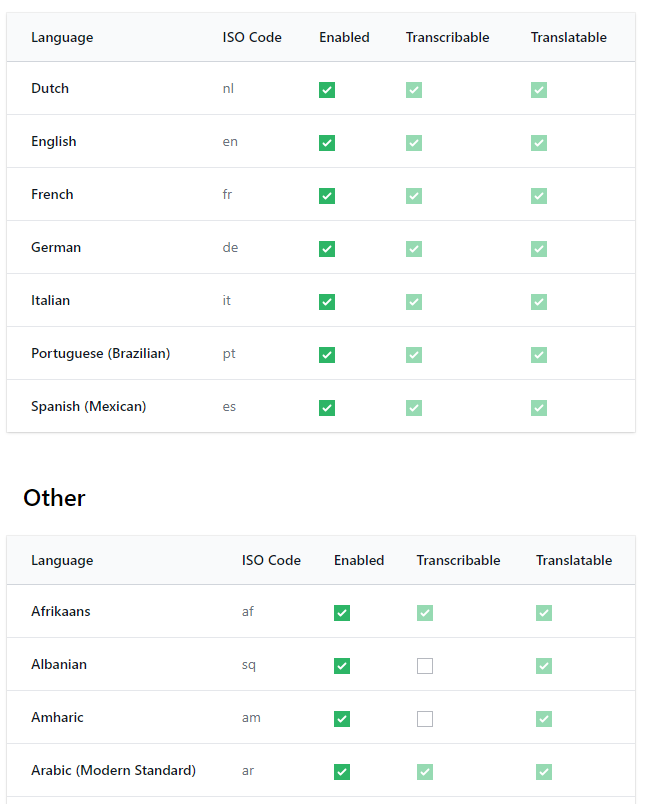Image resolution: width=647 pixels, height=804 pixels.
Task: Toggle Enabled checkbox for English
Action: 327,143
